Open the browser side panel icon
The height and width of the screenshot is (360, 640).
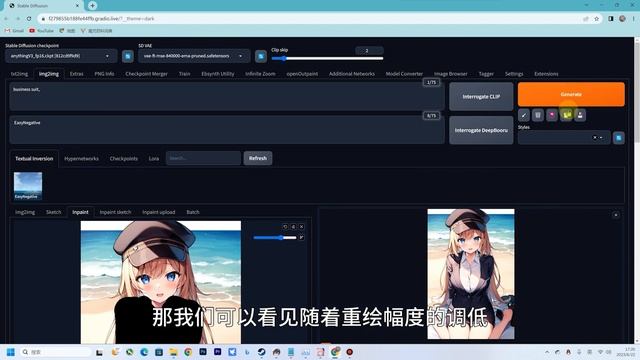pos(611,19)
